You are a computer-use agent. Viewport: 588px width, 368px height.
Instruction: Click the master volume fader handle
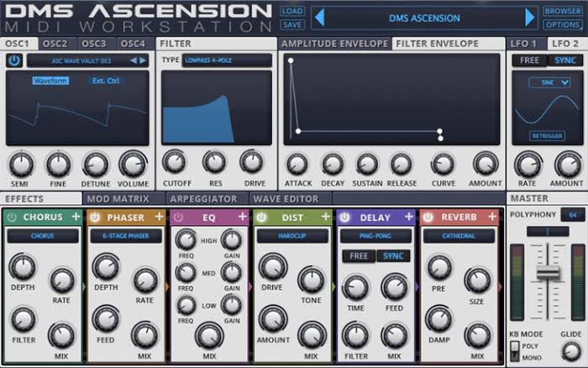click(x=548, y=273)
